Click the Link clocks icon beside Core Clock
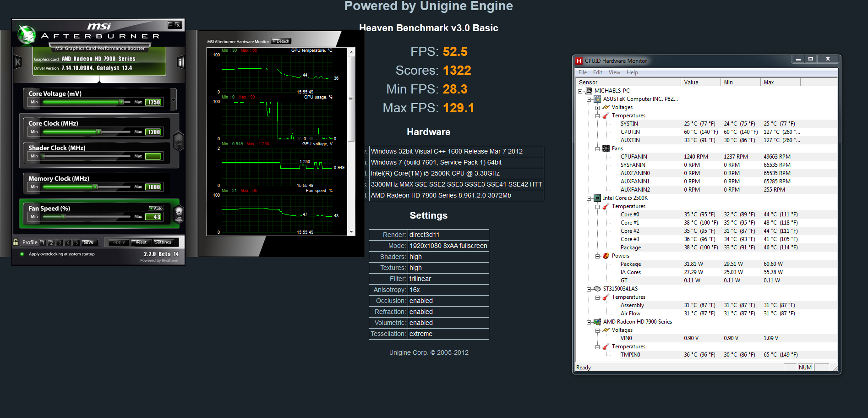Image resolution: width=868 pixels, height=418 pixels. point(178,141)
